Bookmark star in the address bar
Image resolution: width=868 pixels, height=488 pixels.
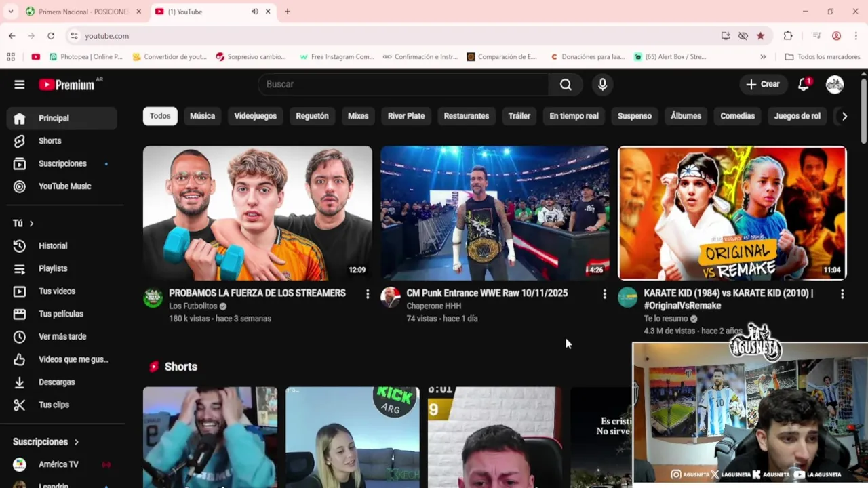761,36
